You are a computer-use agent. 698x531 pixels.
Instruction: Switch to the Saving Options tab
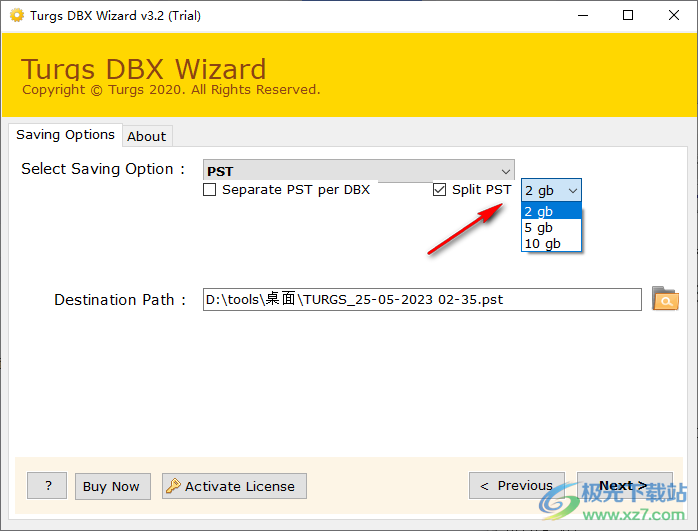coord(65,134)
